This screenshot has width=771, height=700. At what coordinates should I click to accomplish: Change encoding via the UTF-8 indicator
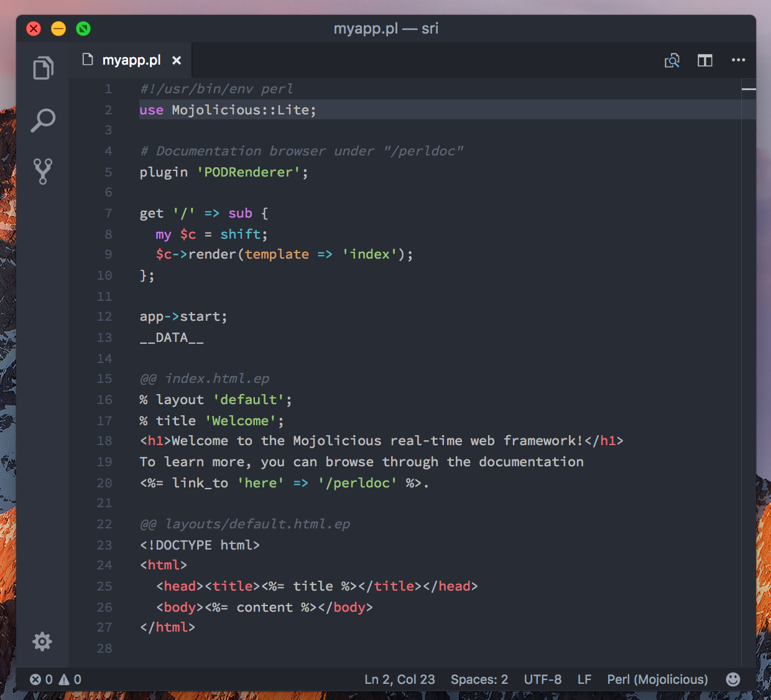pyautogui.click(x=542, y=679)
